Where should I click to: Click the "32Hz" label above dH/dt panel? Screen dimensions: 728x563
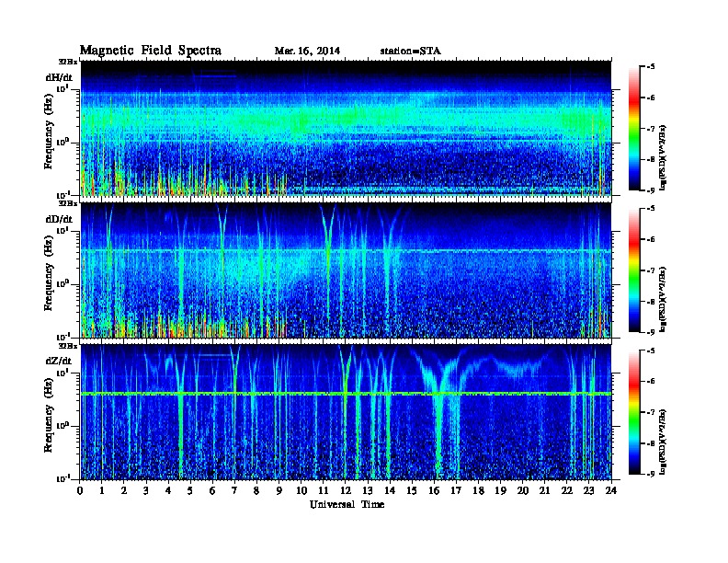click(x=68, y=62)
